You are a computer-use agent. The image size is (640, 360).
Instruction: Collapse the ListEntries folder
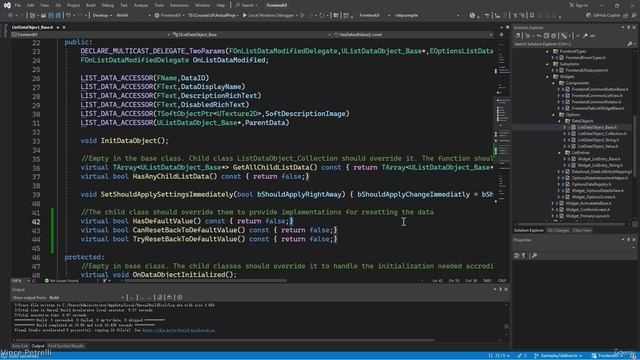(x=560, y=153)
